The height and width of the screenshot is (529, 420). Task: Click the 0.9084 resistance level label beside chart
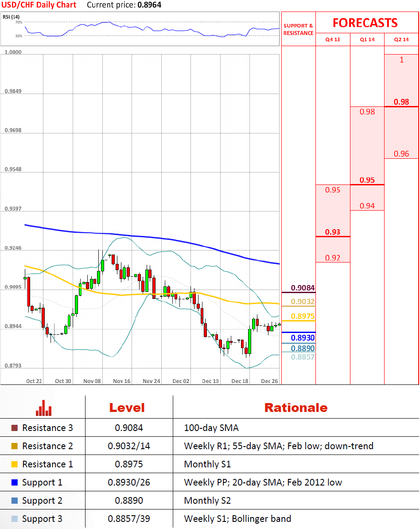click(x=303, y=288)
